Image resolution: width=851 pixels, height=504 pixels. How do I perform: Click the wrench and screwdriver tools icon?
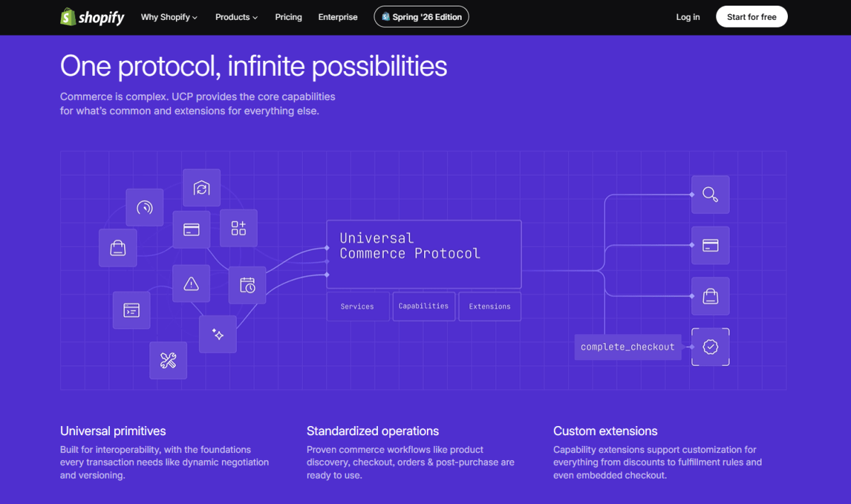[x=168, y=360]
